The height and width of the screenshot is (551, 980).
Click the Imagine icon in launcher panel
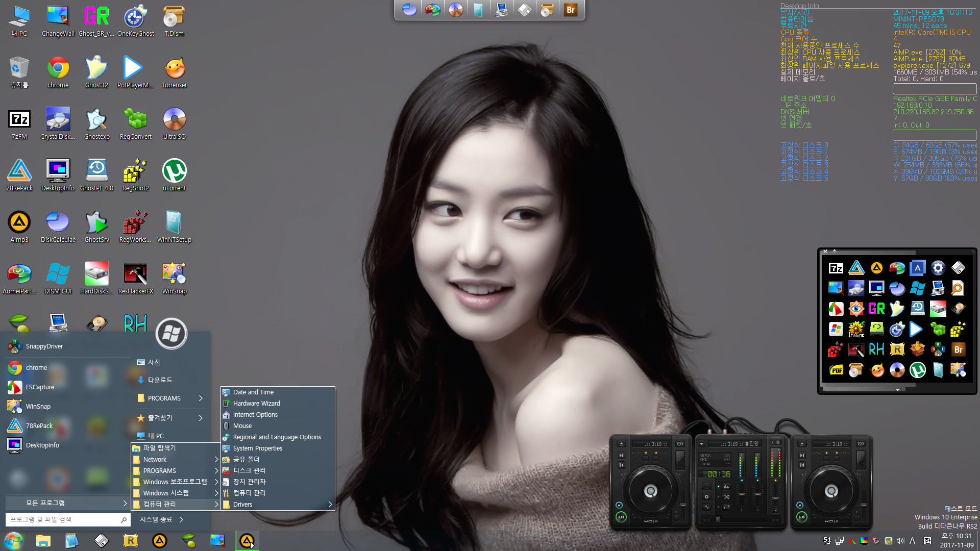(x=856, y=329)
